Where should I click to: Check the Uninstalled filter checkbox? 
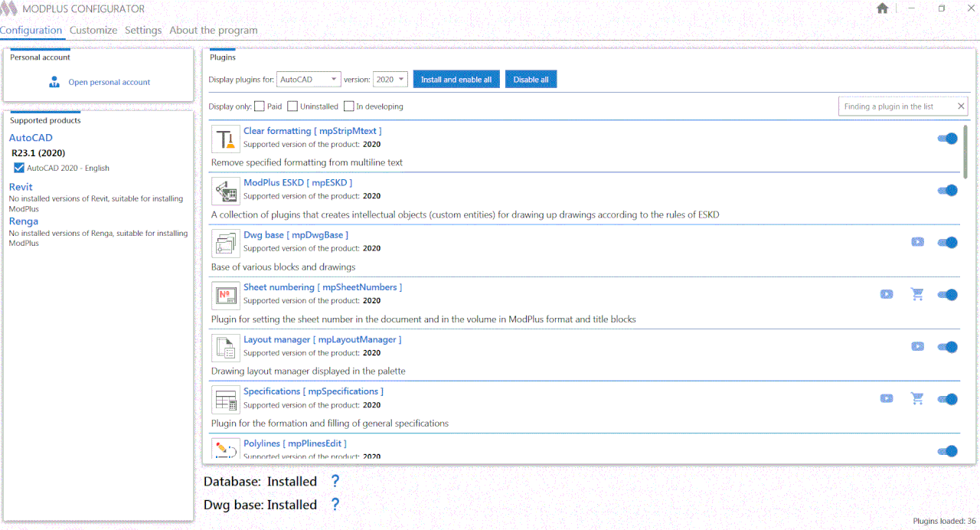[292, 106]
